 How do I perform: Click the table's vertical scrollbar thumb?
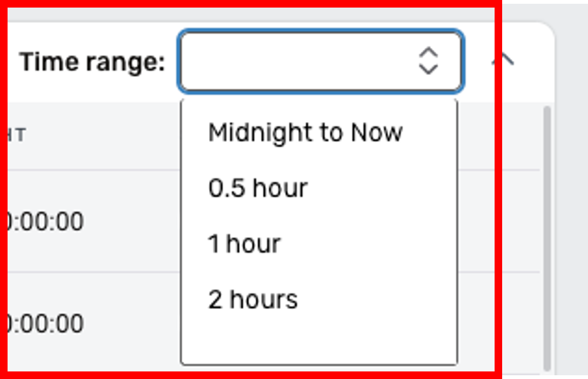pos(547,238)
